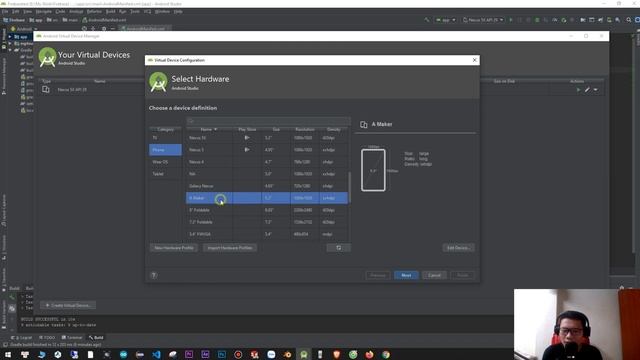Image resolution: width=640 pixels, height=360 pixels.
Task: Click Import Hardware Profiles button
Action: pyautogui.click(x=230, y=248)
